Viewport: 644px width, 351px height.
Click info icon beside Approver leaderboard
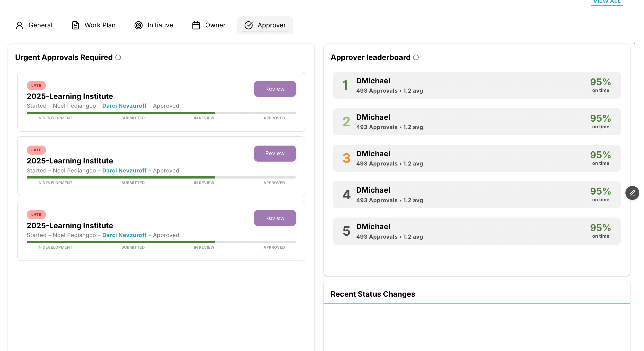tap(416, 58)
